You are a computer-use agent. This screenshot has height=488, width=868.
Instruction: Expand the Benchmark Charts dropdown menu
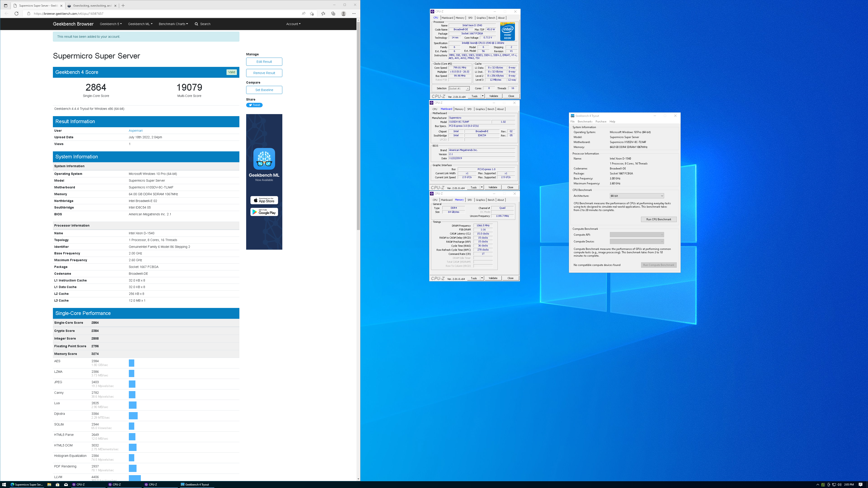pyautogui.click(x=173, y=24)
